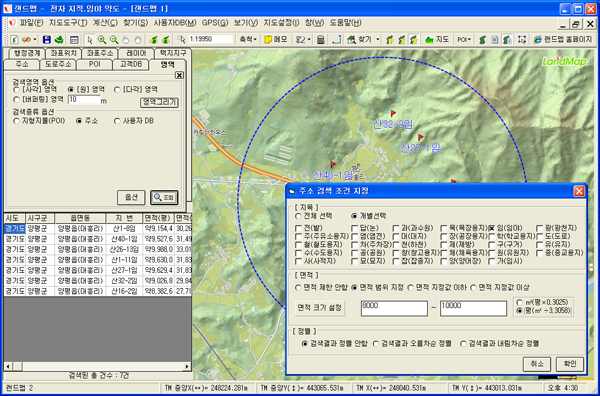Open the dropdown arrow beside chain link icon
600x396 pixels.
click(x=35, y=40)
